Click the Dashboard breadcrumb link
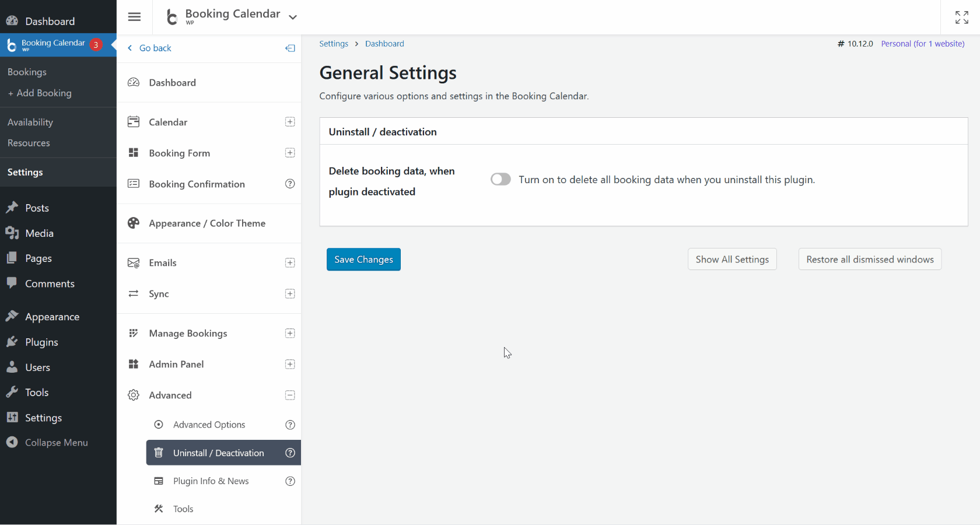Viewport: 980px width, 525px height. (384, 44)
